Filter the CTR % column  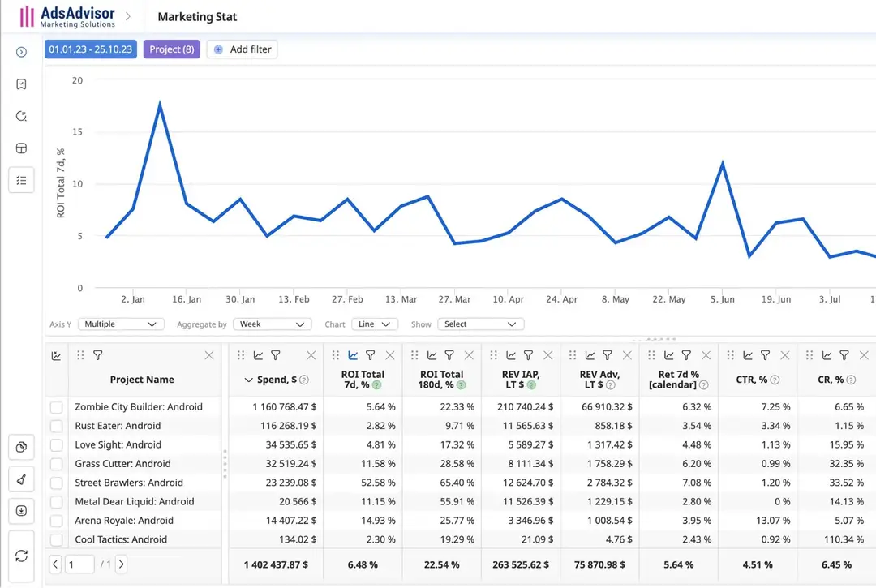[766, 355]
